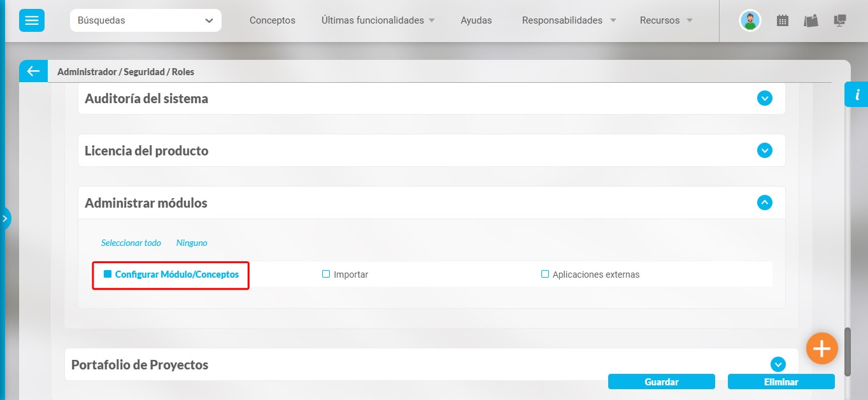Click the monitor screens icon in header

(840, 20)
